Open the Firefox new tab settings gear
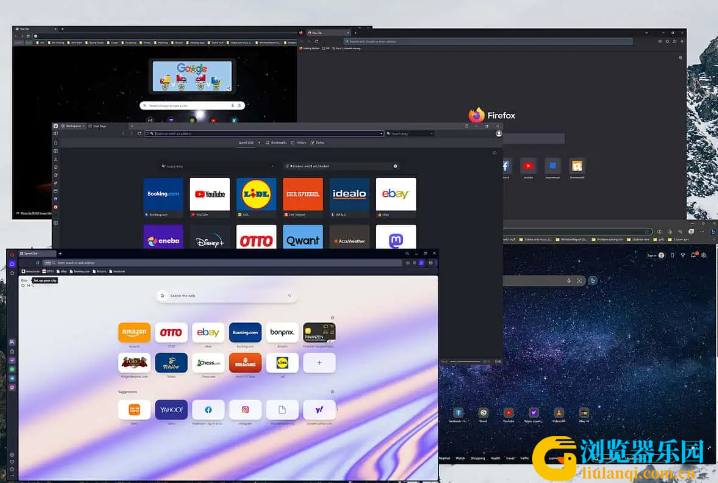Viewport: 718px width, 483px height. click(680, 58)
